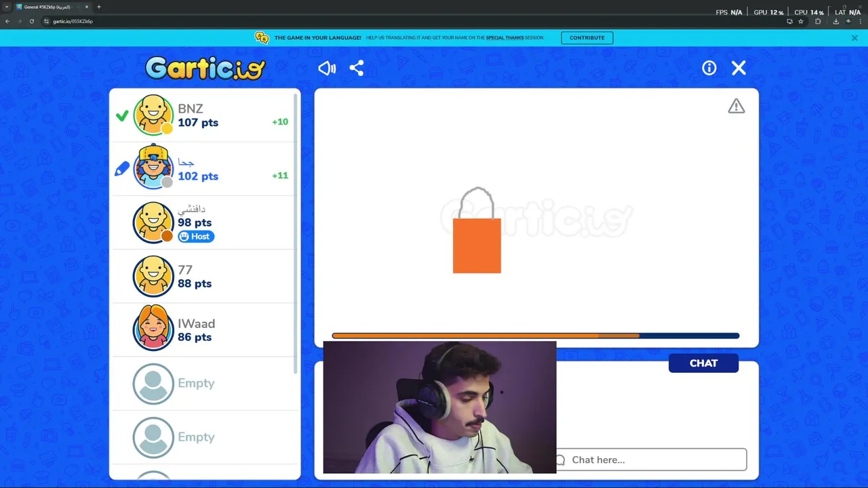The image size is (868, 488).
Task: Exit the room with the white X icon
Action: (x=738, y=68)
